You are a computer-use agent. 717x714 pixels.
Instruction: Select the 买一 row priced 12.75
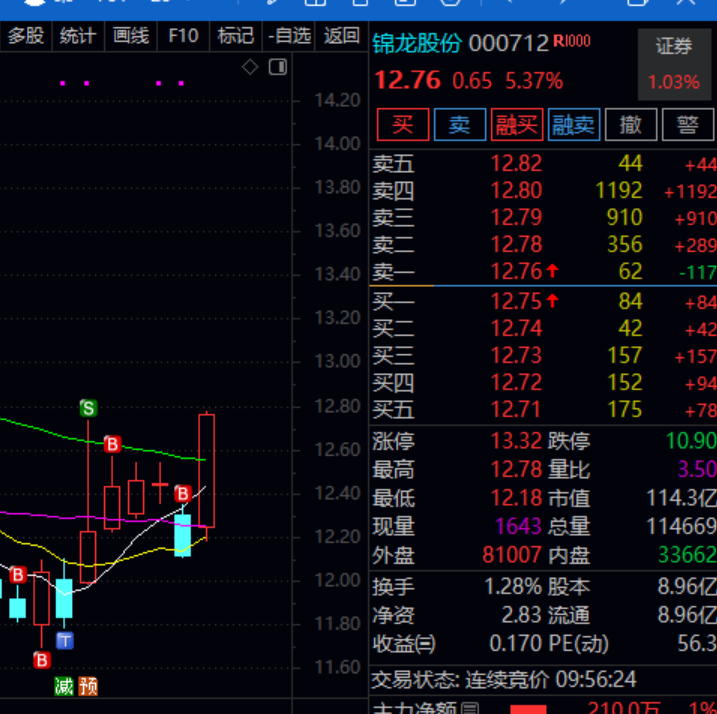click(543, 301)
